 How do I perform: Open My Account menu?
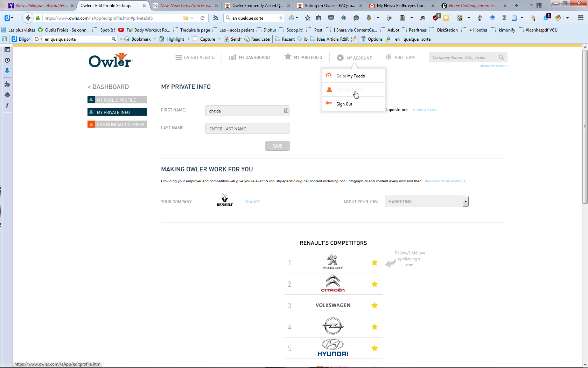point(354,58)
